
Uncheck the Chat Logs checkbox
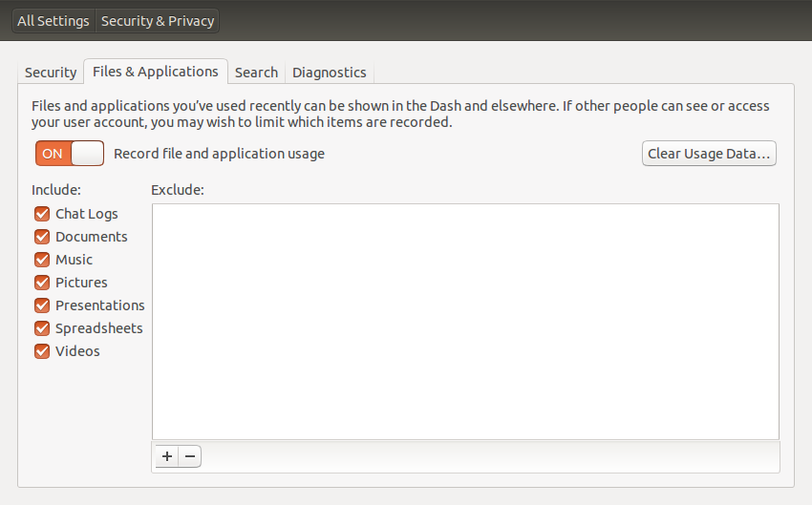[42, 214]
